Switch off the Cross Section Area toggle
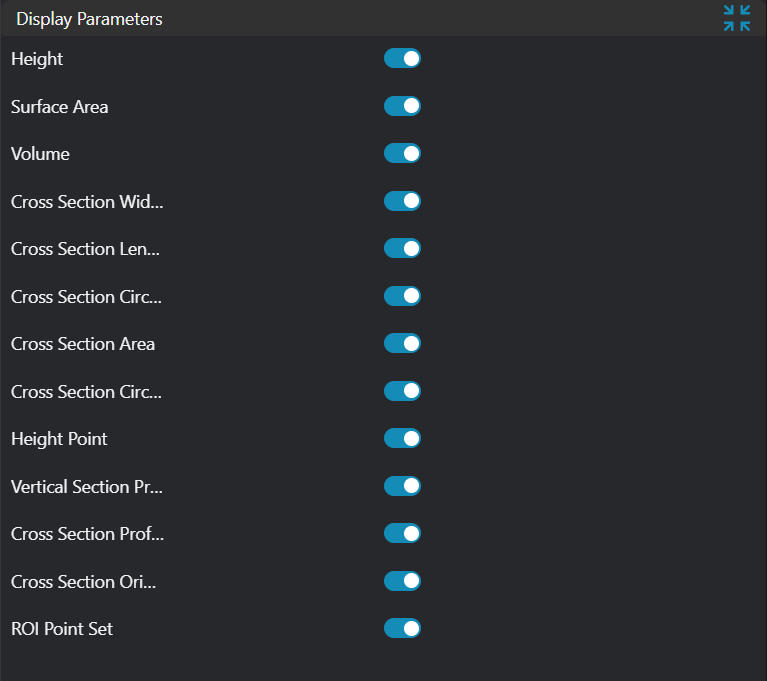Screen dimensions: 767x681 [402, 344]
